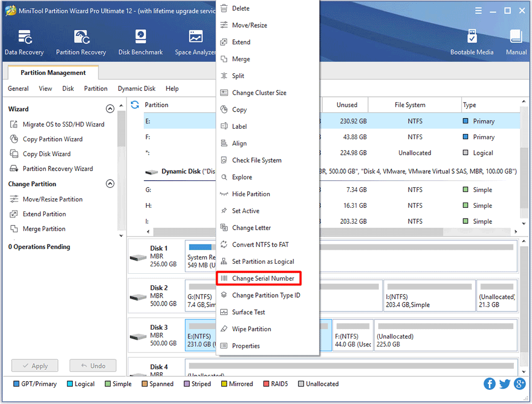532x404 pixels.
Task: Switch to the Partition Management tab
Action: [52, 72]
